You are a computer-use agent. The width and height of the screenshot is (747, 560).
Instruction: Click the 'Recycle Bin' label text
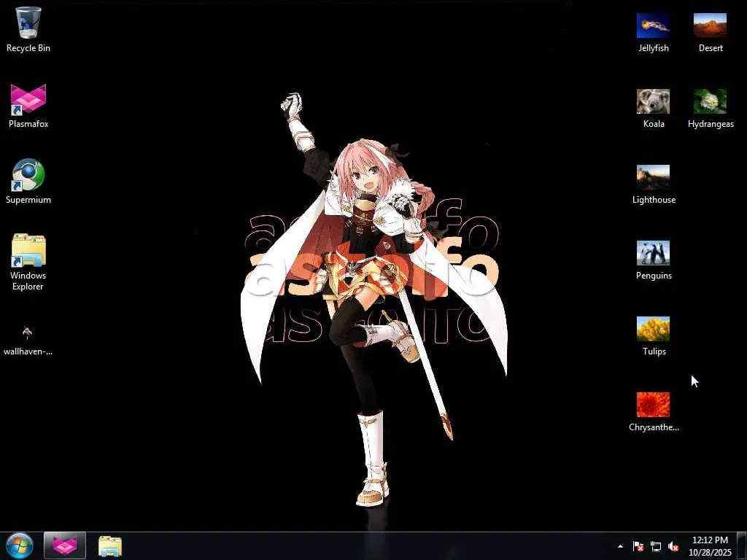(x=28, y=48)
